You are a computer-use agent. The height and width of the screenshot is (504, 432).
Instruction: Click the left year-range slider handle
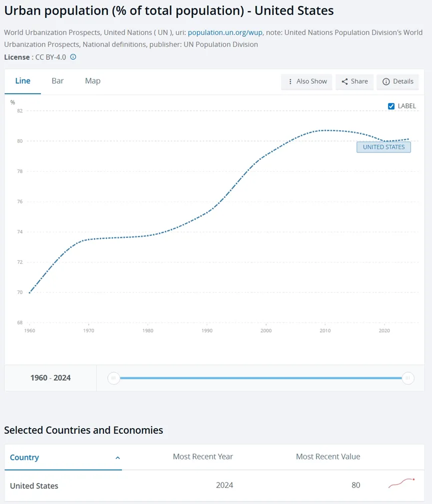[114, 378]
